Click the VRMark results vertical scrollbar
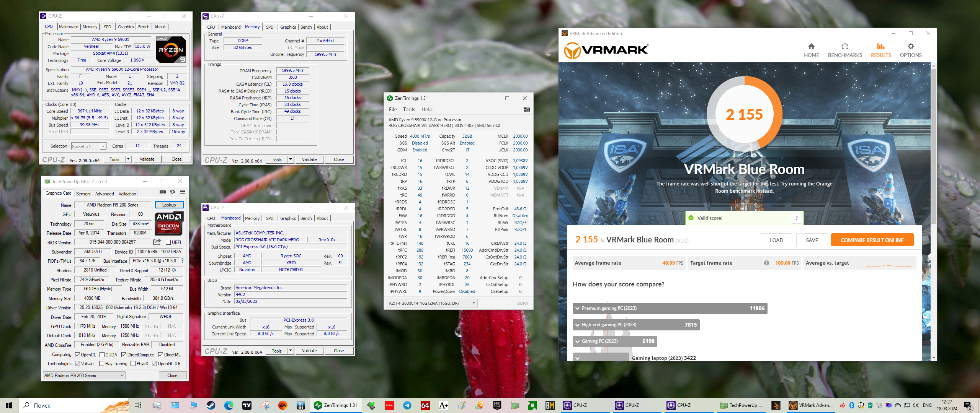Screen dimensions: 980x413 (x=934, y=145)
